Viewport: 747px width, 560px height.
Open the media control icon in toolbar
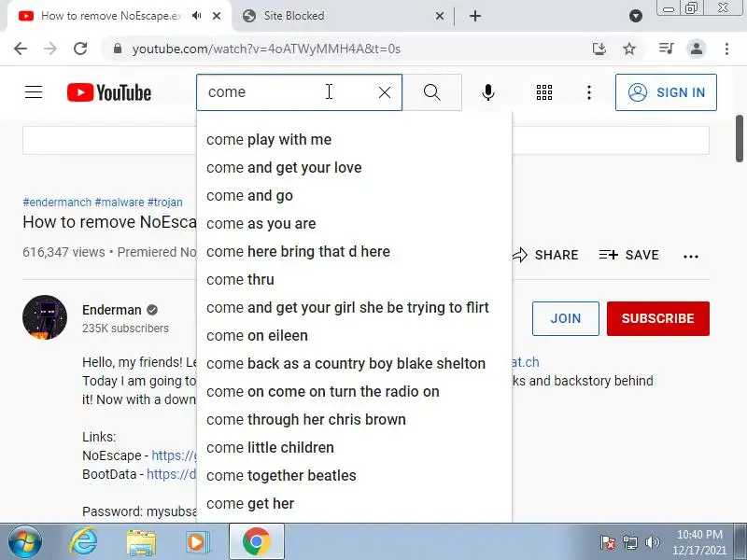pos(667,49)
